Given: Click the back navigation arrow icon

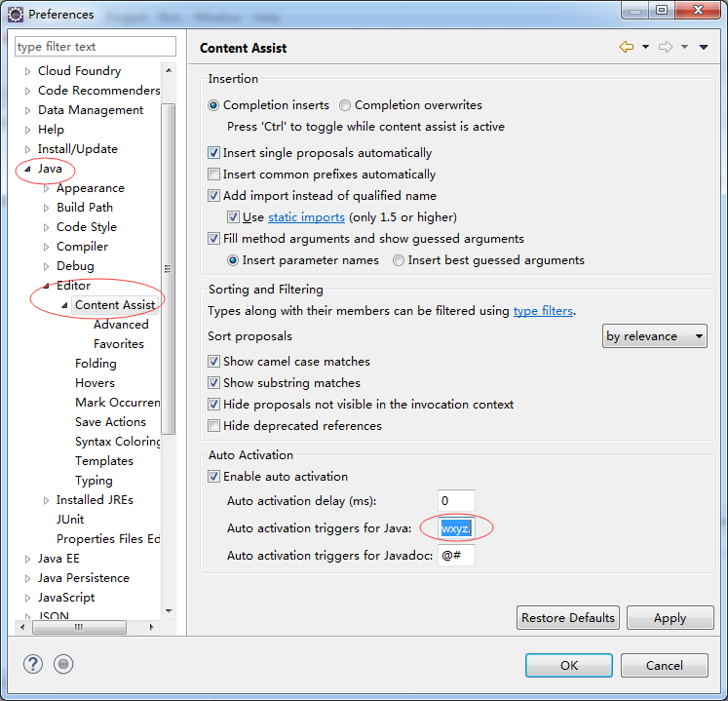Looking at the screenshot, I should click(627, 47).
